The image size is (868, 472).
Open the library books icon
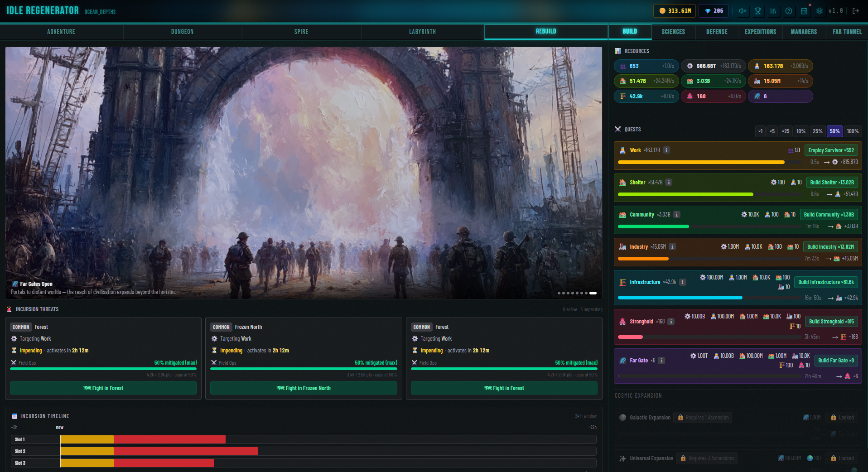pyautogui.click(x=773, y=11)
